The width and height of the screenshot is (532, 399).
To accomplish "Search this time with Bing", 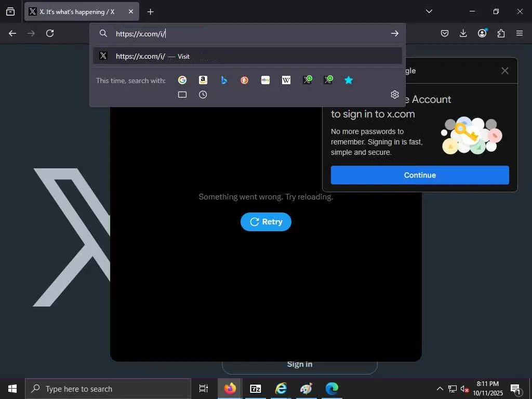I will (224, 80).
